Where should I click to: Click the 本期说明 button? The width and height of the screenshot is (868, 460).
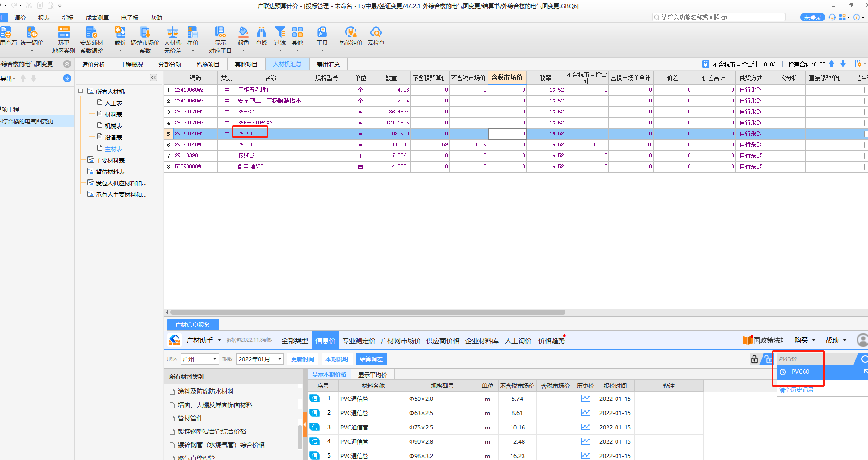[337, 359]
